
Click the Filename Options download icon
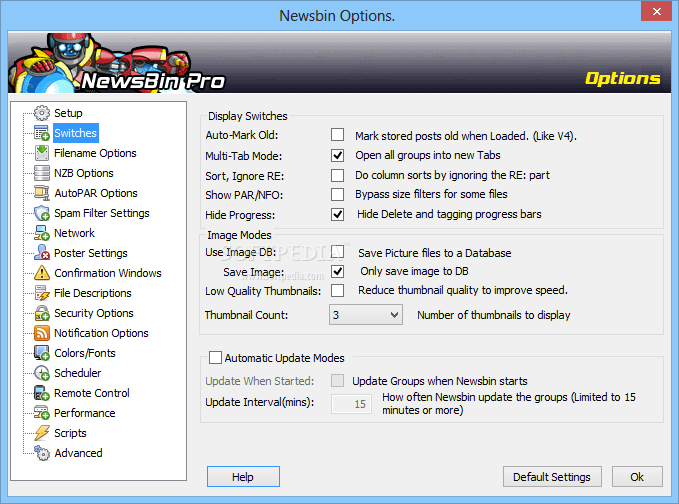(42, 153)
